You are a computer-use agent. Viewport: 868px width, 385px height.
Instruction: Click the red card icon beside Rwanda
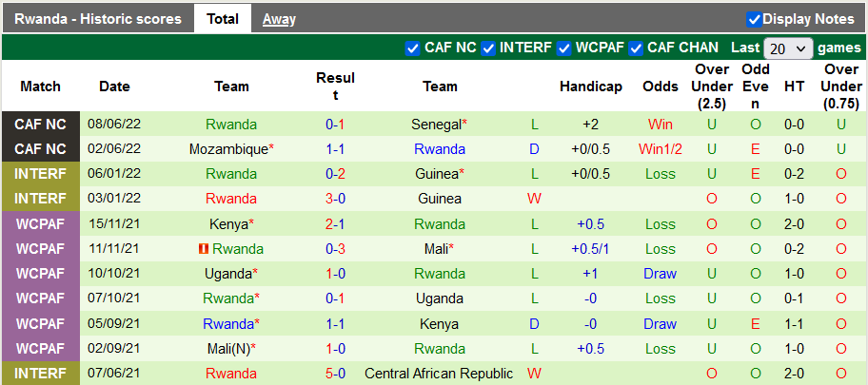click(203, 249)
